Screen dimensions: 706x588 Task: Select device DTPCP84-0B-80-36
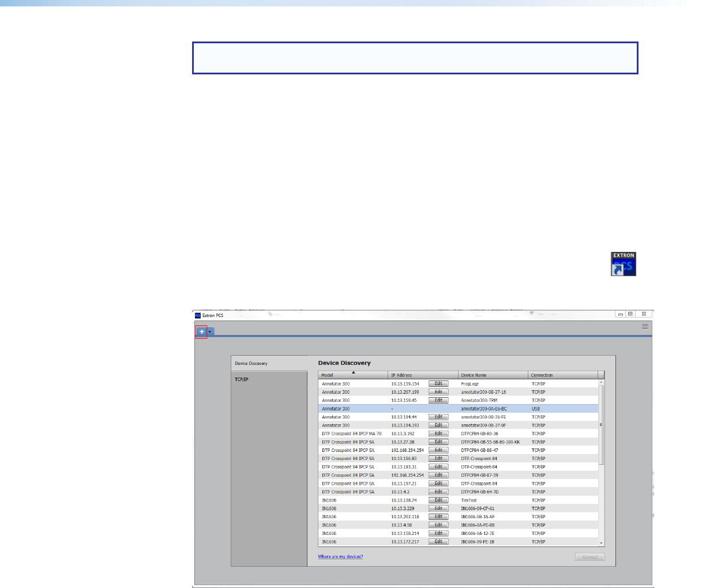[x=479, y=434]
